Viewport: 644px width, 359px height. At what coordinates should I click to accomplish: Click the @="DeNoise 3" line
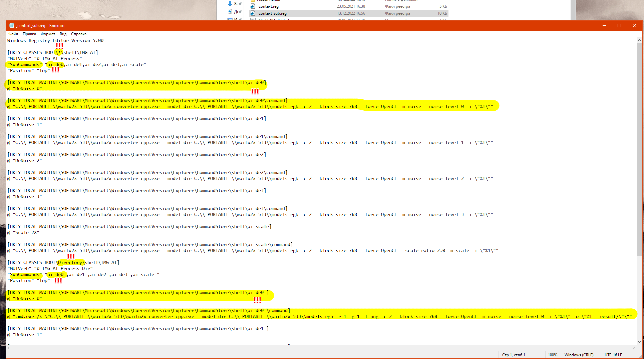coord(25,197)
